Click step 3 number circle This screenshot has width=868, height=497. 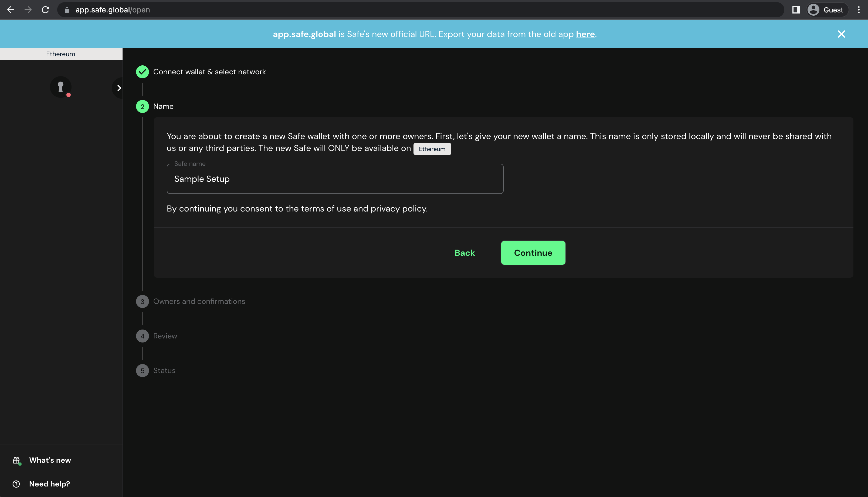click(143, 301)
